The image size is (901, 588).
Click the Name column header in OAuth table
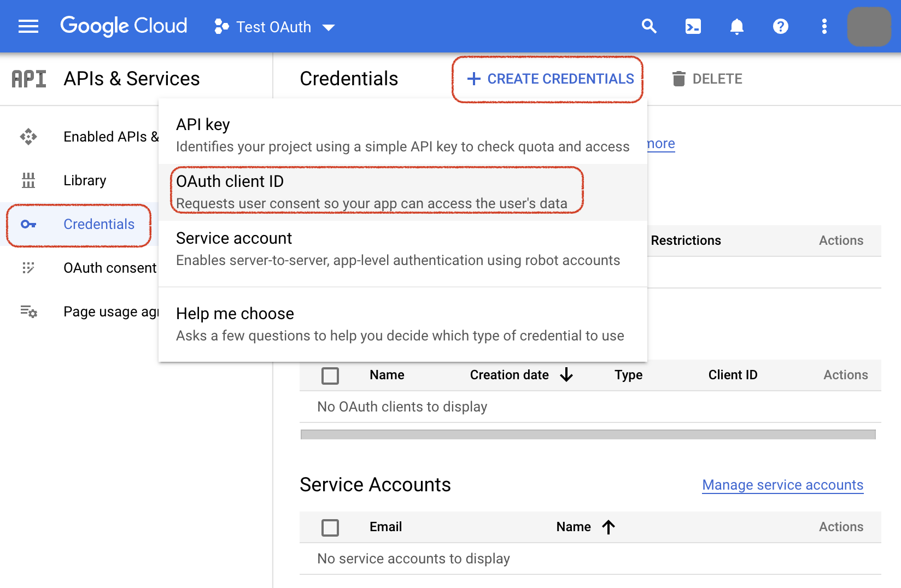pyautogui.click(x=387, y=375)
